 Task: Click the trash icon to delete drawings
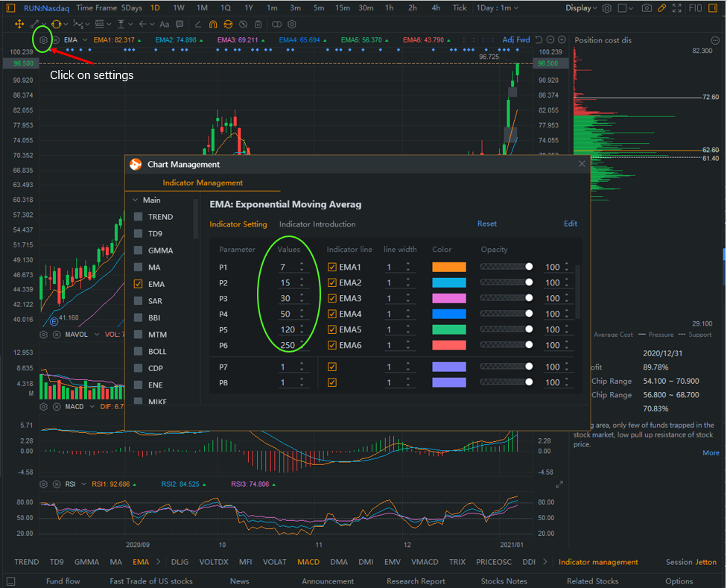[x=257, y=25]
